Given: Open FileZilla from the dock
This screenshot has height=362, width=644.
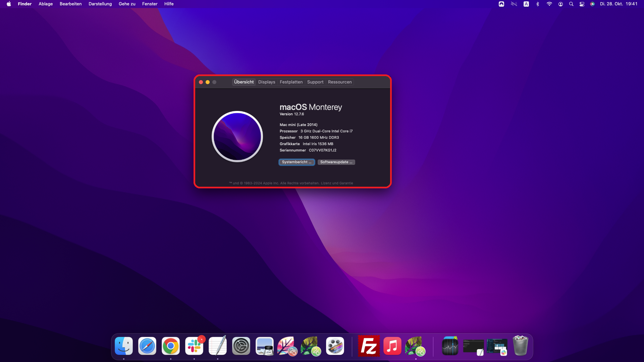Looking at the screenshot, I should [x=369, y=346].
